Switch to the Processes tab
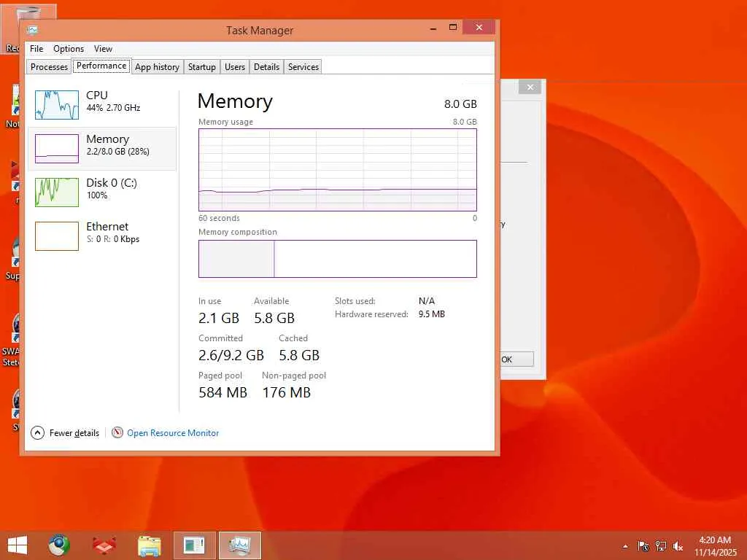This screenshot has width=747, height=560. (49, 66)
